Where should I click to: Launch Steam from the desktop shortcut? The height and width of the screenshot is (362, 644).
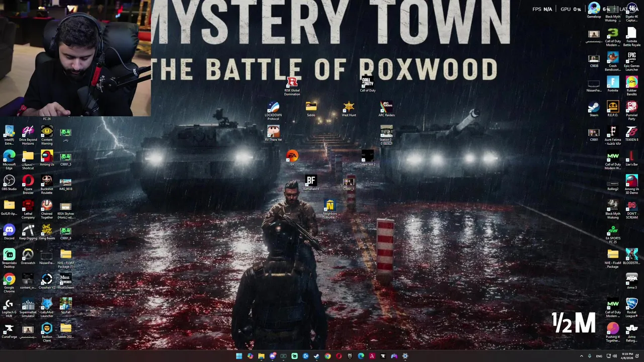click(x=594, y=110)
